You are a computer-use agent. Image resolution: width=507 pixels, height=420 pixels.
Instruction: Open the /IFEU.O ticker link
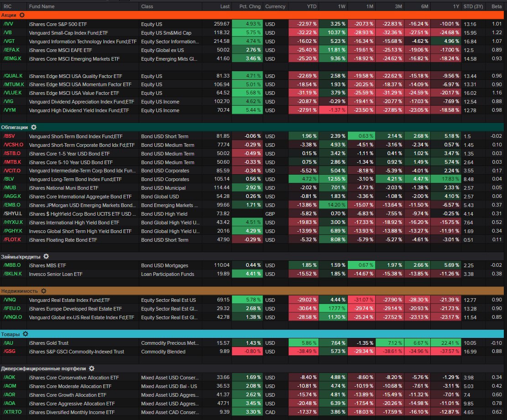[x=12, y=309]
